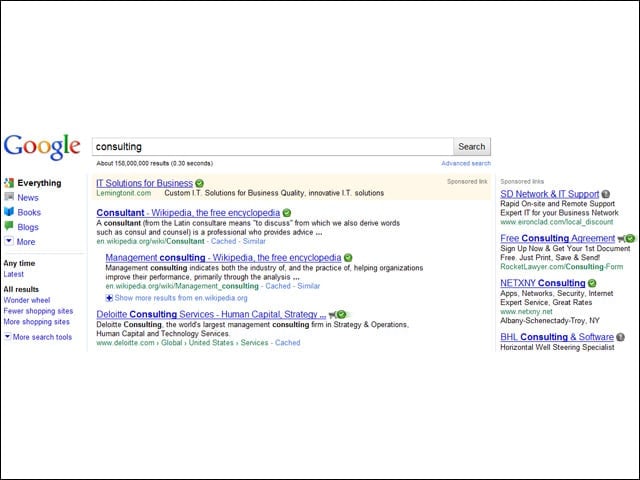Open Cached copy of Deloitte result

tap(287, 343)
